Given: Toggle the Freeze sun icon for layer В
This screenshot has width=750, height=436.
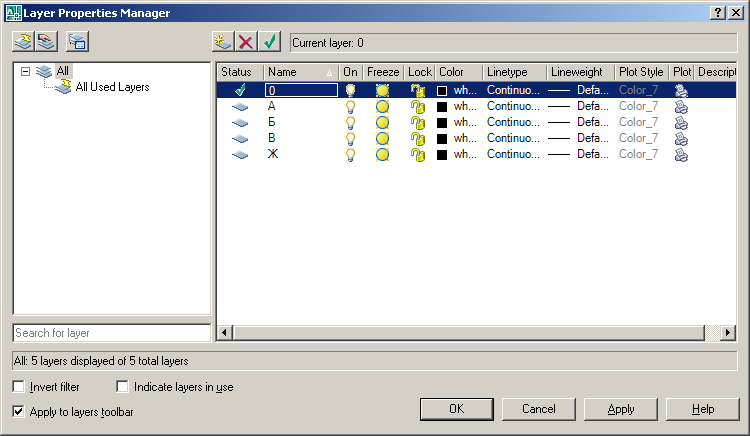Looking at the screenshot, I should [x=382, y=139].
